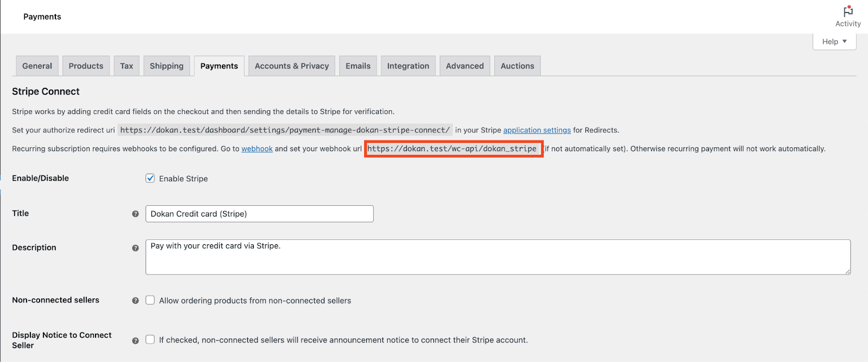Select the webhook URL dokan_stripe code text
This screenshot has width=868, height=362.
452,149
